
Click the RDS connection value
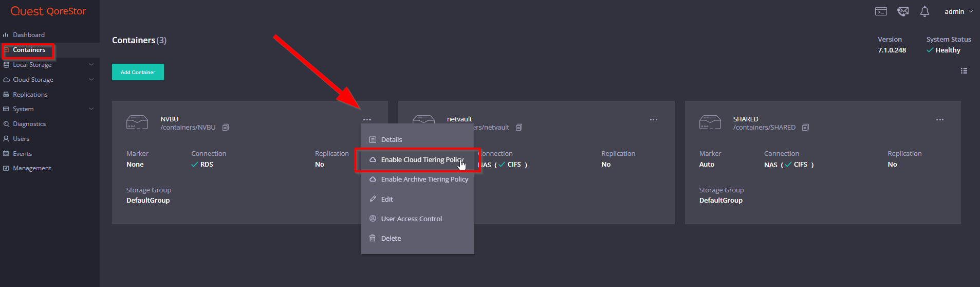click(202, 165)
